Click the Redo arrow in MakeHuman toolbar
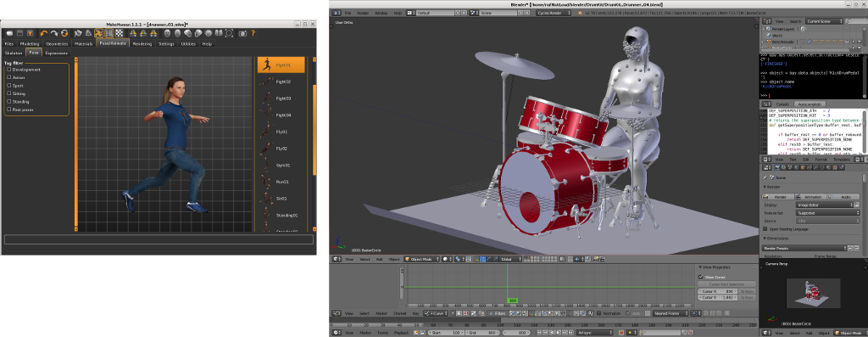This screenshot has width=868, height=337. (53, 33)
